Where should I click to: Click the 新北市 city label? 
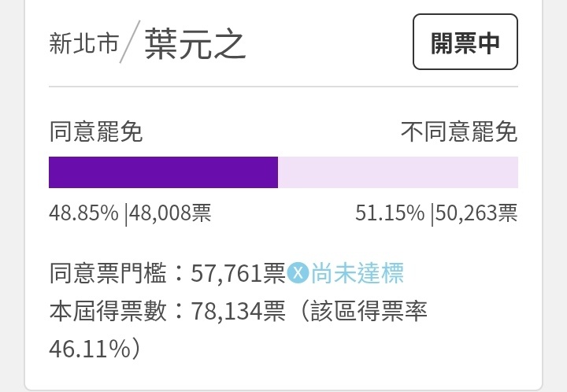pos(84,43)
